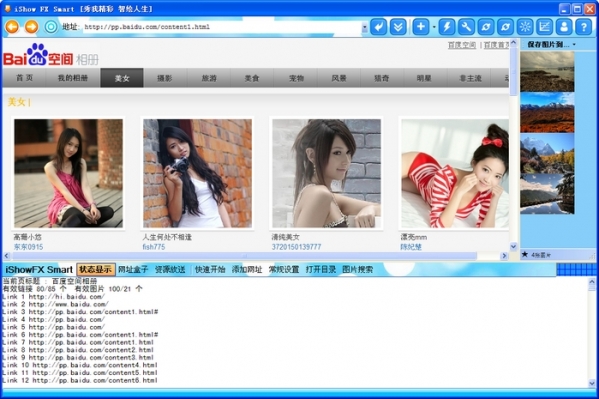Open the wrench settings tool icon

coord(466,27)
